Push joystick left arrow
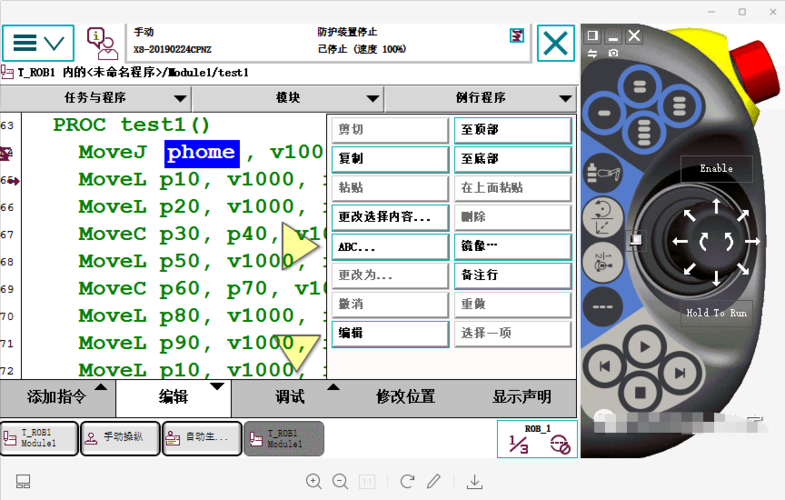The height and width of the screenshot is (500, 785). click(680, 241)
